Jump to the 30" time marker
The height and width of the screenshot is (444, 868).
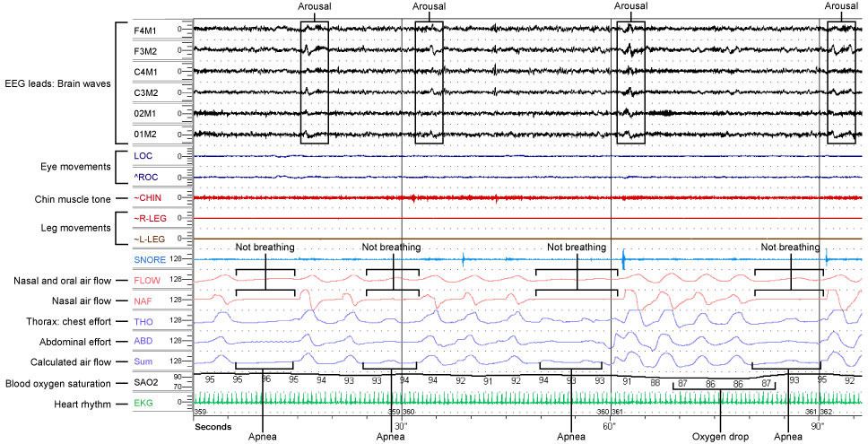401,426
